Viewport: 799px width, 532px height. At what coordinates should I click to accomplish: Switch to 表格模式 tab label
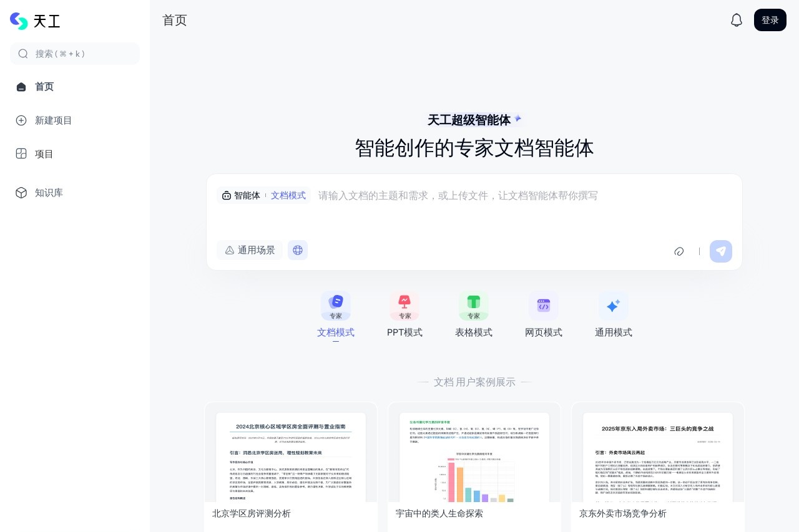tap(474, 332)
